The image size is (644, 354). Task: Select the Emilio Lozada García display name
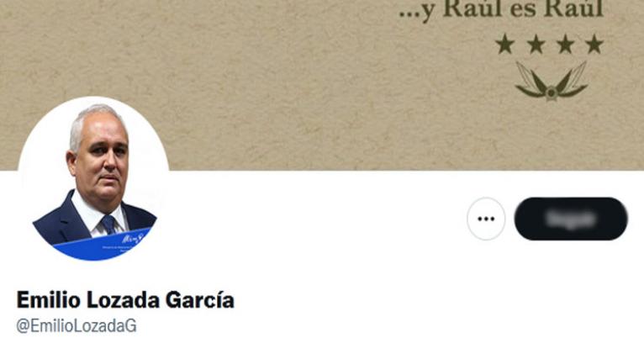tap(125, 300)
